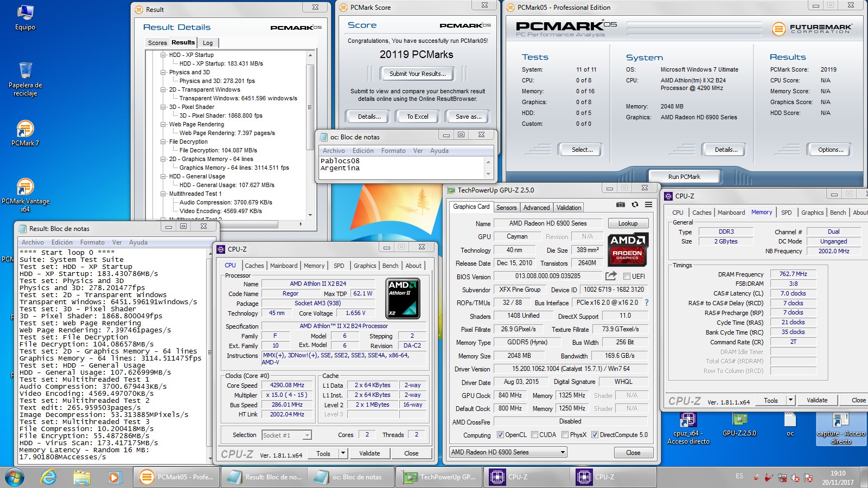
Task: Collapse the Web Page Rendering tree node
Action: tap(163, 124)
